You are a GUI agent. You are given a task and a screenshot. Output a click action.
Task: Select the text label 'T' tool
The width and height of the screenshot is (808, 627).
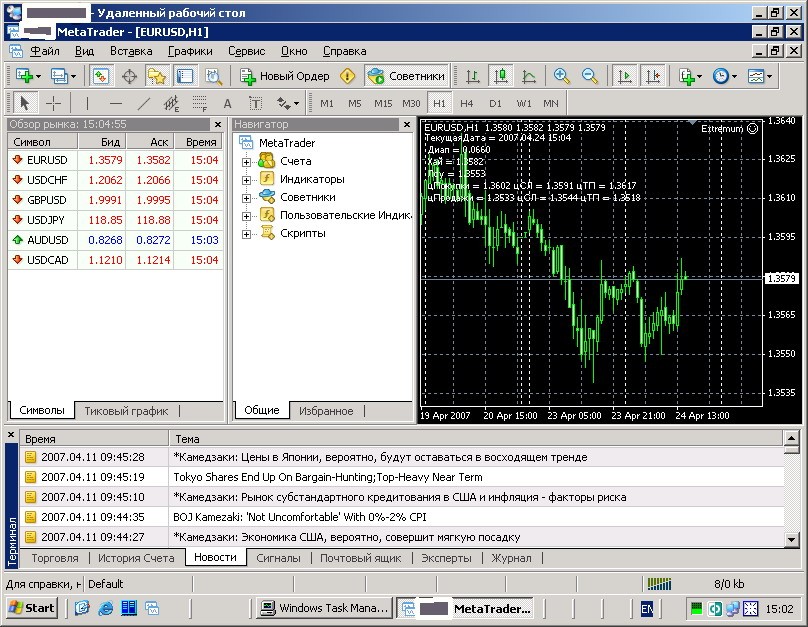[256, 104]
